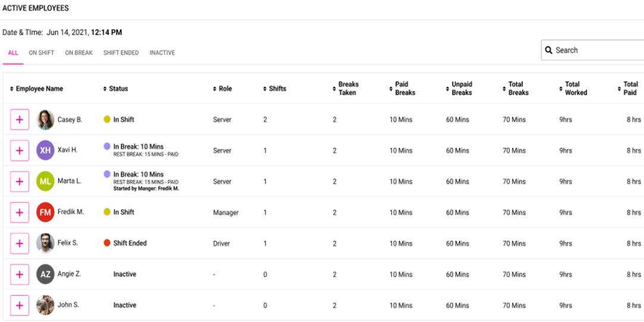Show the INACTIVE employees tab

click(x=162, y=53)
